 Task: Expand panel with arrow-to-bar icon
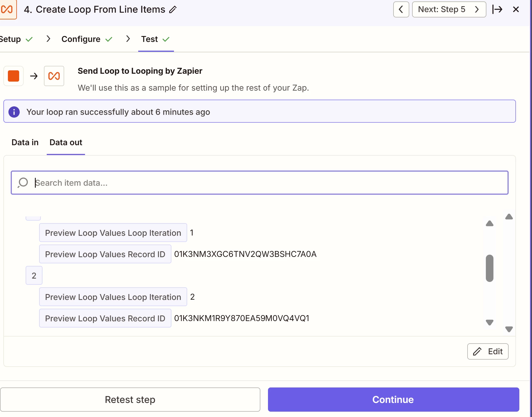click(x=497, y=9)
